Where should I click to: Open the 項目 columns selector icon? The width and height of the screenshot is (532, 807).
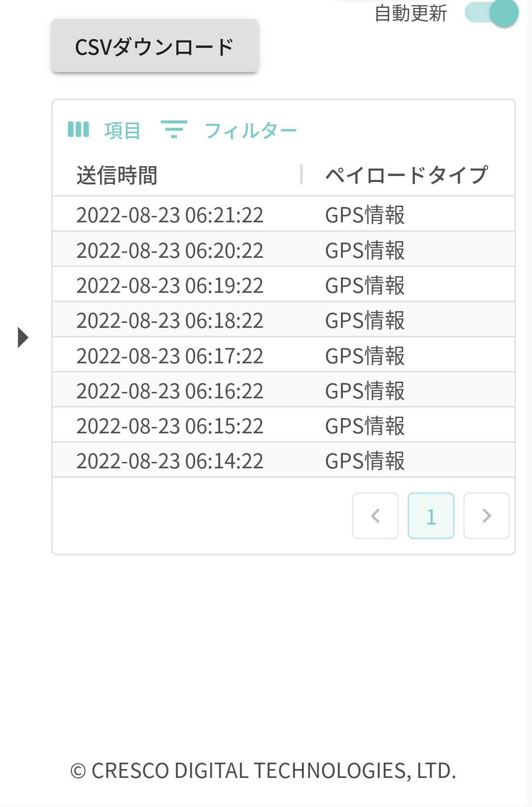[x=78, y=130]
